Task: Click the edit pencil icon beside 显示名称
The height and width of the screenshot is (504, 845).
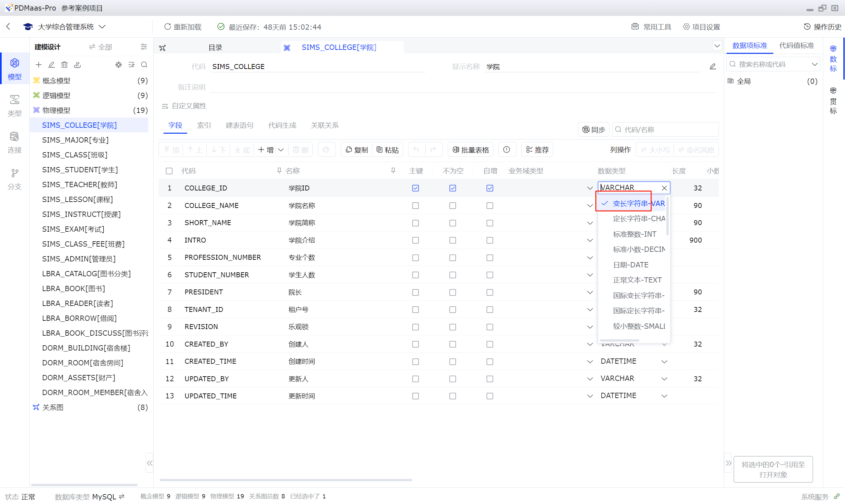Action: [x=713, y=67]
